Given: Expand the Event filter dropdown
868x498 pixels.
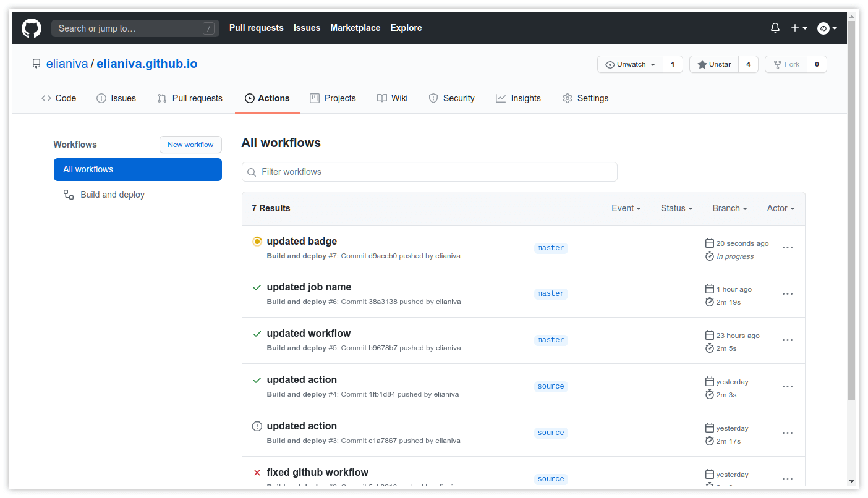Looking at the screenshot, I should tap(626, 208).
